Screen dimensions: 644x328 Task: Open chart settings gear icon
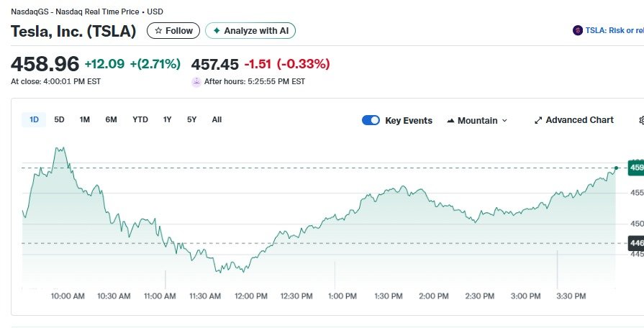point(641,120)
